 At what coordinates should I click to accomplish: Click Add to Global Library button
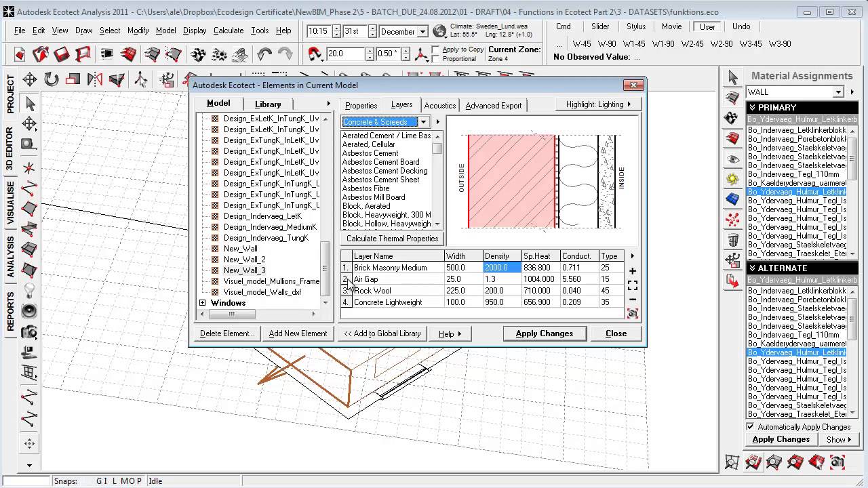pyautogui.click(x=382, y=333)
